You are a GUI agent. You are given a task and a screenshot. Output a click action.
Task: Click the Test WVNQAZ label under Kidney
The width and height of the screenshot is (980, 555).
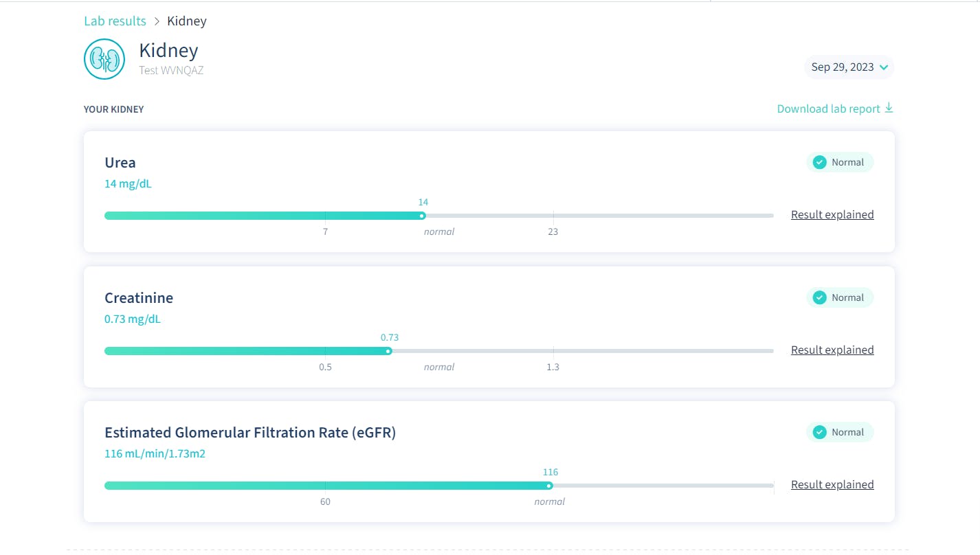(170, 70)
